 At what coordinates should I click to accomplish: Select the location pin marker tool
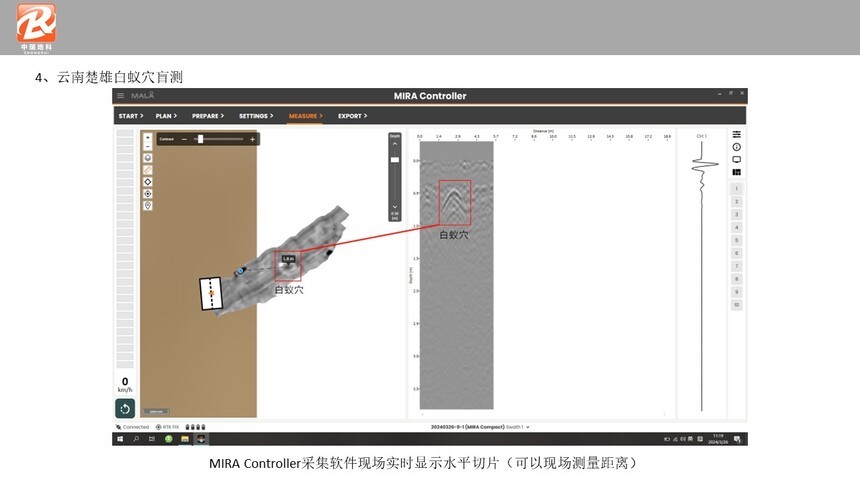(x=148, y=206)
